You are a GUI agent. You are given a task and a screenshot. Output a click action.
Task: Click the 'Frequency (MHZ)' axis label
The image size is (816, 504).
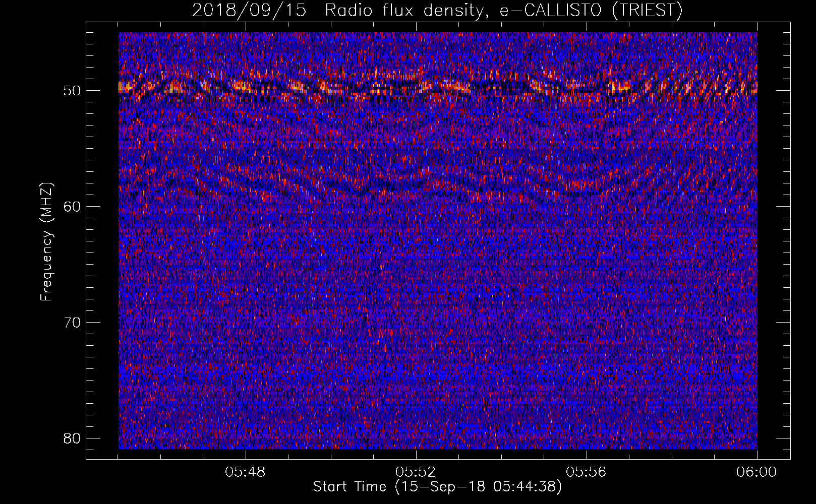click(x=46, y=241)
